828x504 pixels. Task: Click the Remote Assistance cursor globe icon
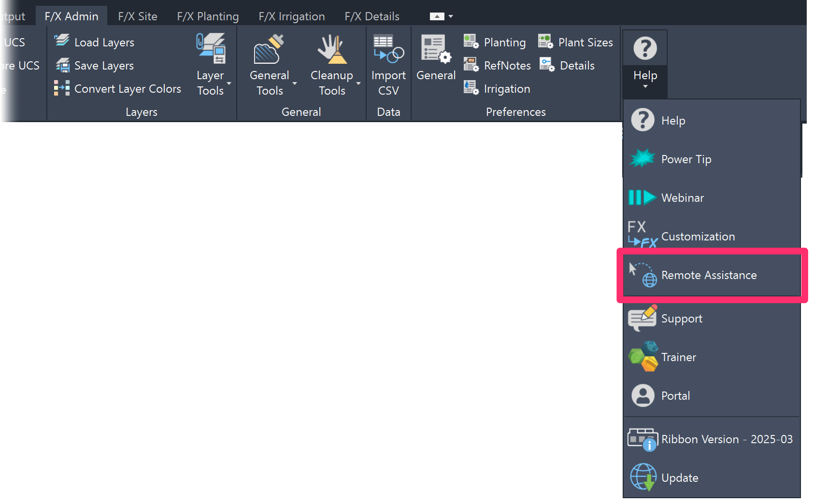(642, 275)
